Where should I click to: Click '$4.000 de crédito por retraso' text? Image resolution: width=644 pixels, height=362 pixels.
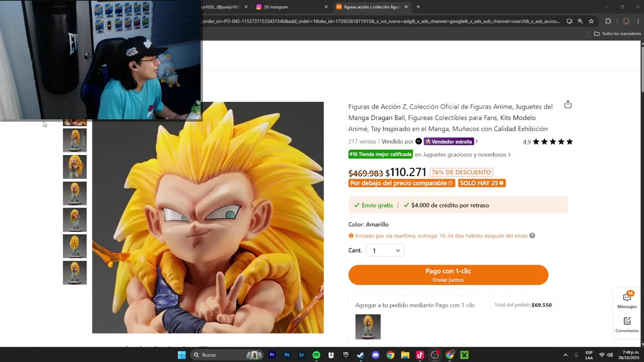(450, 205)
